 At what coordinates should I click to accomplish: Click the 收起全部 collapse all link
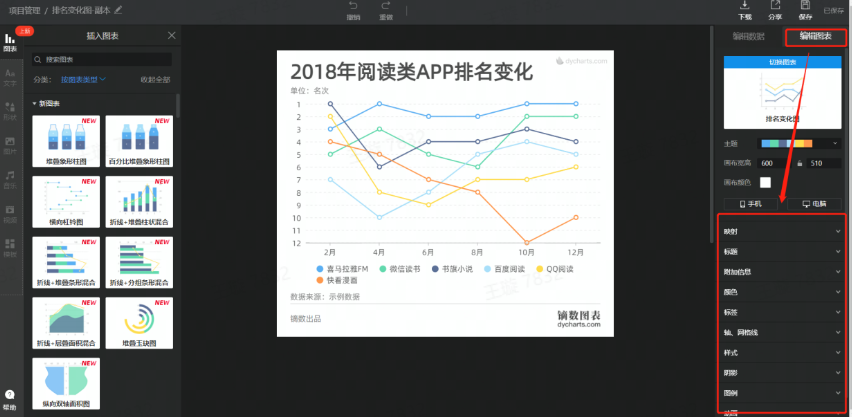point(155,79)
